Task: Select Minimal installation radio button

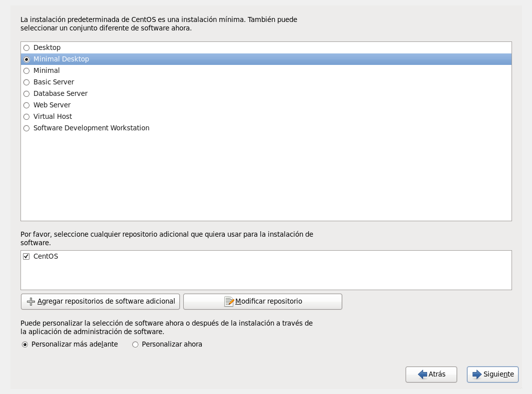Action: pyautogui.click(x=26, y=71)
